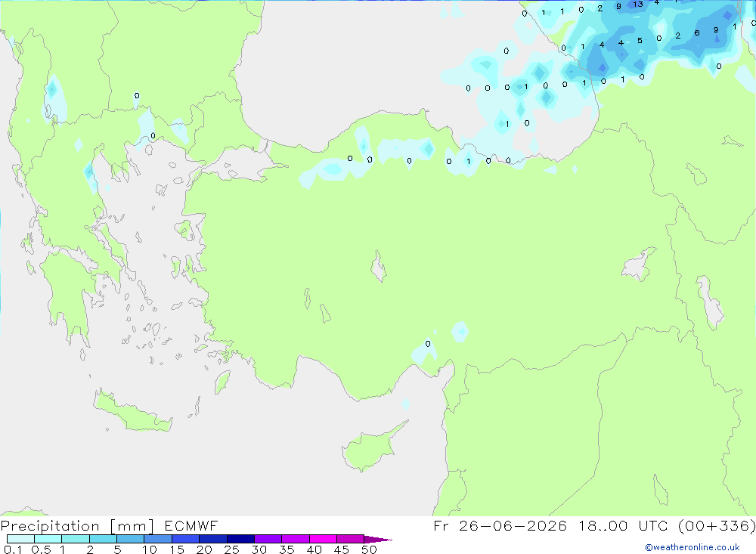Click the '20' legend scale label
This screenshot has height=554, width=756.
click(x=204, y=549)
